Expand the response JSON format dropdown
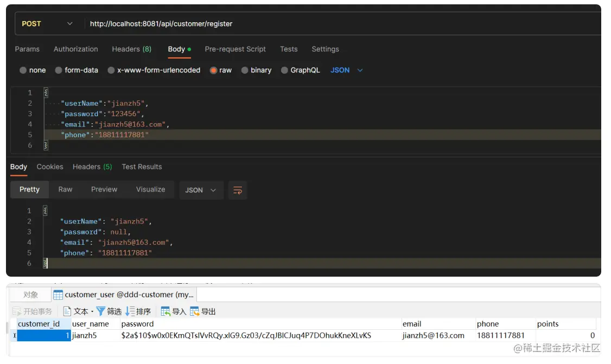The height and width of the screenshot is (364, 611). coord(201,190)
